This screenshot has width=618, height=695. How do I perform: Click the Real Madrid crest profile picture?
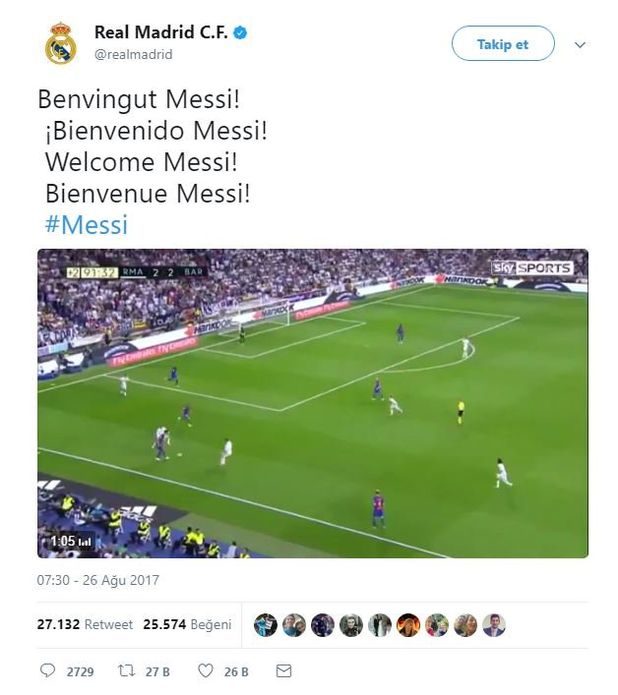(61, 43)
